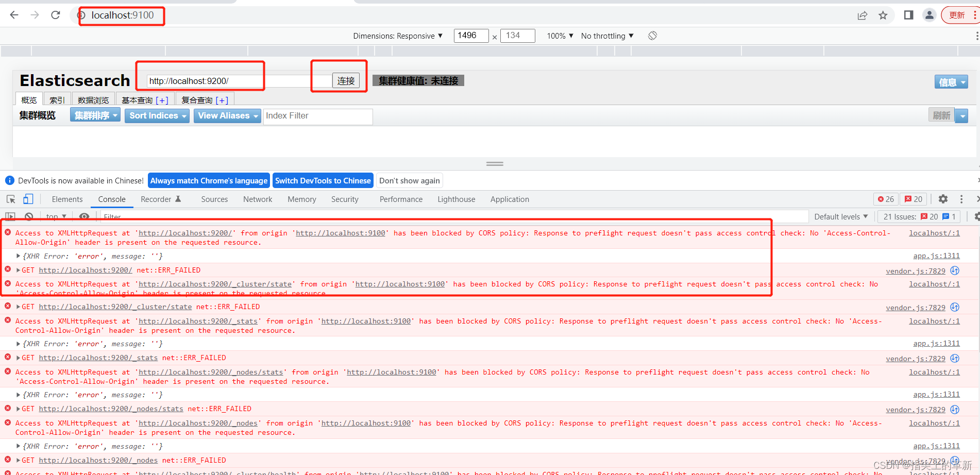Screen dimensions: 980x475
Task: Open initiator icon for GET localhost:9200/ request
Action: coord(955,270)
